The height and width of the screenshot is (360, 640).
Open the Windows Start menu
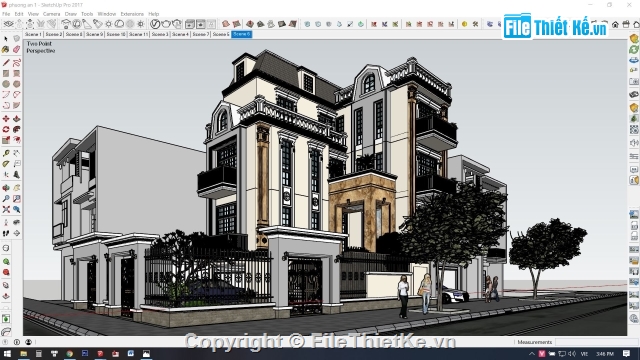[7, 353]
